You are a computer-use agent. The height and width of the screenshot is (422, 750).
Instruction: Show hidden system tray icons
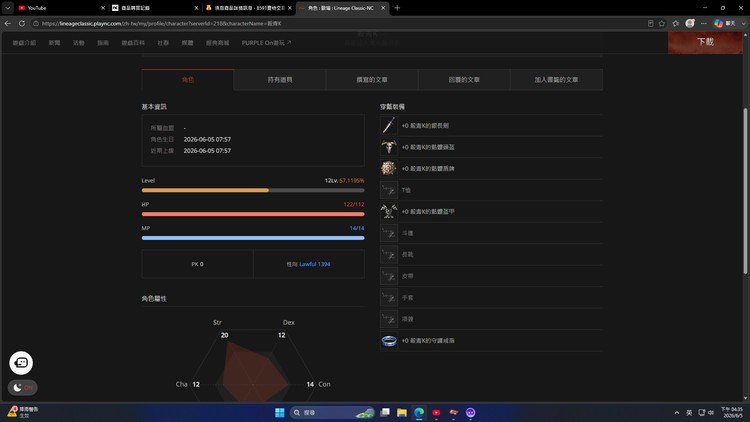click(x=676, y=412)
